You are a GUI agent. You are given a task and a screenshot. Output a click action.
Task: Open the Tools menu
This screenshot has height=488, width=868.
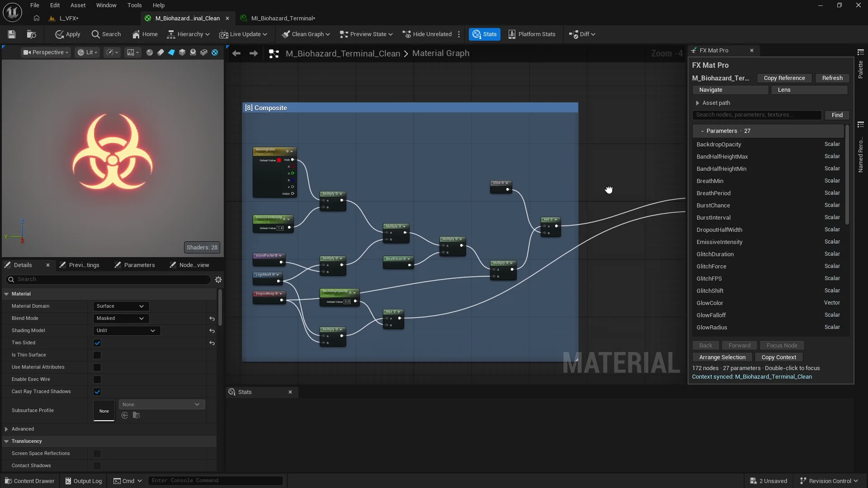coord(134,5)
